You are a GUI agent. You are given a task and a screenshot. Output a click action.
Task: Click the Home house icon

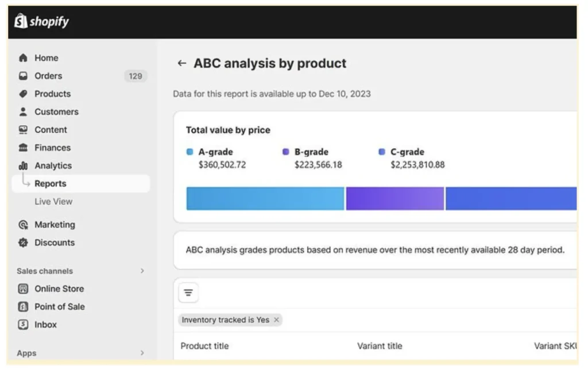tap(23, 58)
